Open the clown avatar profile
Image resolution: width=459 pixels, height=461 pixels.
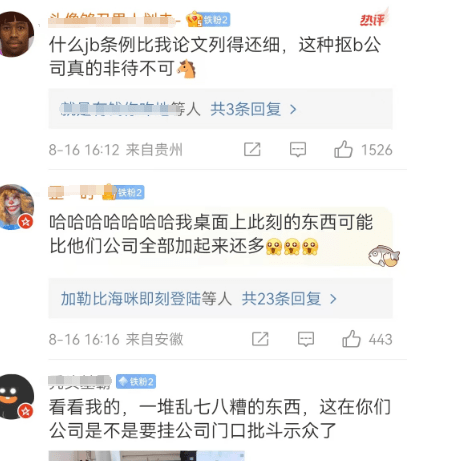click(x=16, y=207)
